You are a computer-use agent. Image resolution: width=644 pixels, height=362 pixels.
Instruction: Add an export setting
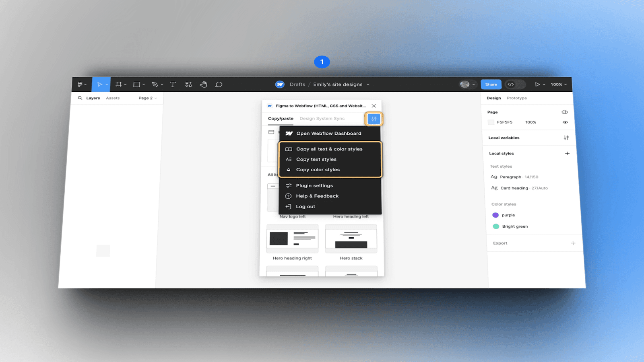573,243
